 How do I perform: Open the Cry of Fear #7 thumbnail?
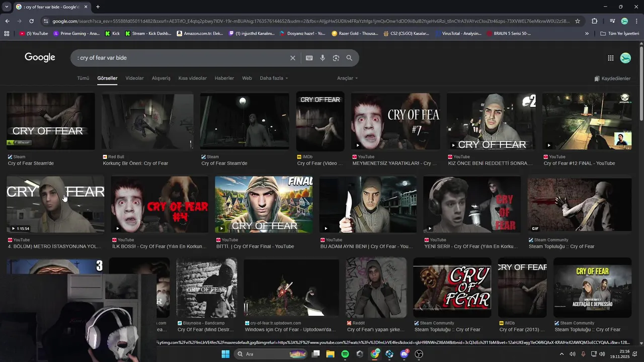[395, 121]
